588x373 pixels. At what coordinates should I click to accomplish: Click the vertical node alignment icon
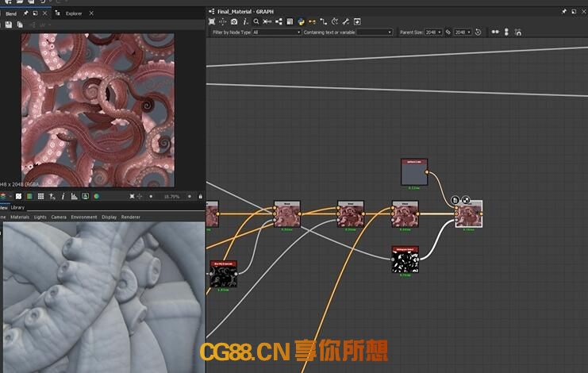pyautogui.click(x=506, y=33)
